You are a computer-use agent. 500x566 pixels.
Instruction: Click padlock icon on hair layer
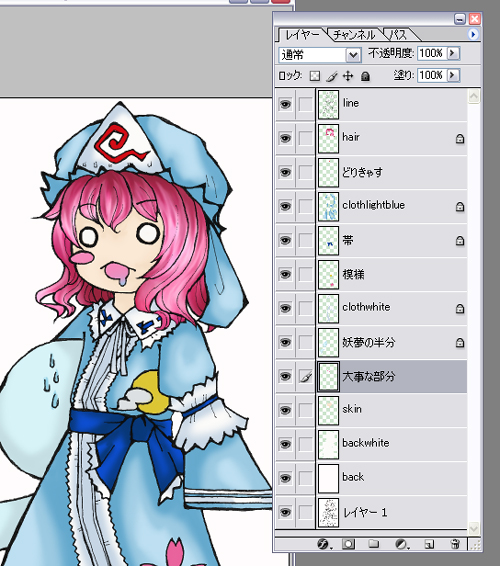460,138
